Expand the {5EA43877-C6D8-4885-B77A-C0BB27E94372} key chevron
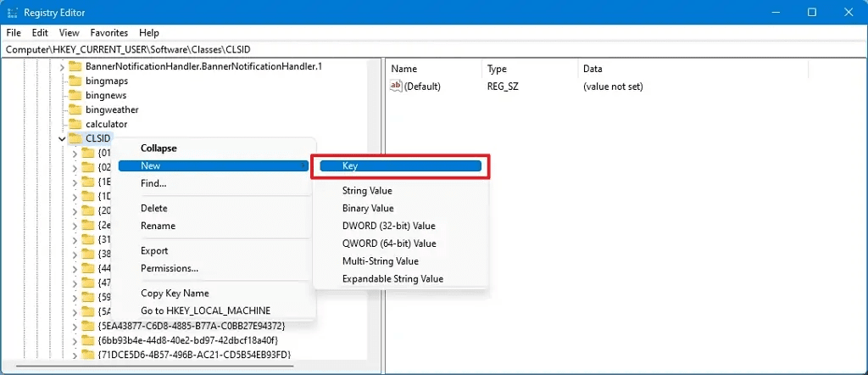This screenshot has height=375, width=868. [75, 325]
